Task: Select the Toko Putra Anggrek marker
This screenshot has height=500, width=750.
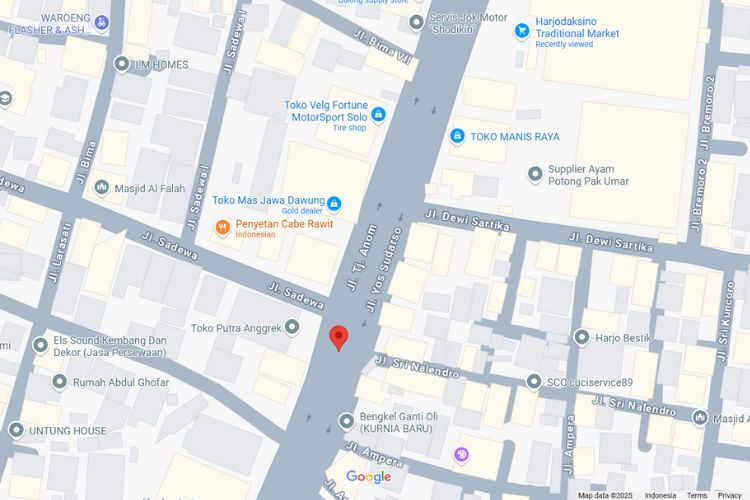Action: 292,327
